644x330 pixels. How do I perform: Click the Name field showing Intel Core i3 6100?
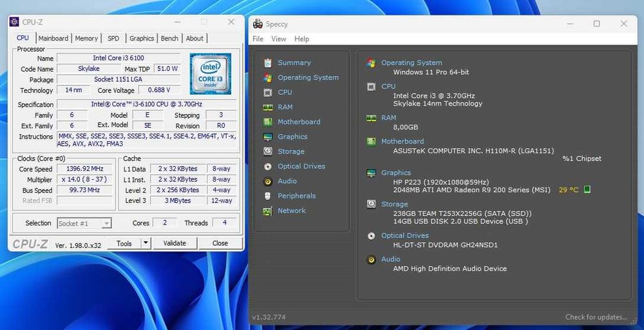click(118, 58)
